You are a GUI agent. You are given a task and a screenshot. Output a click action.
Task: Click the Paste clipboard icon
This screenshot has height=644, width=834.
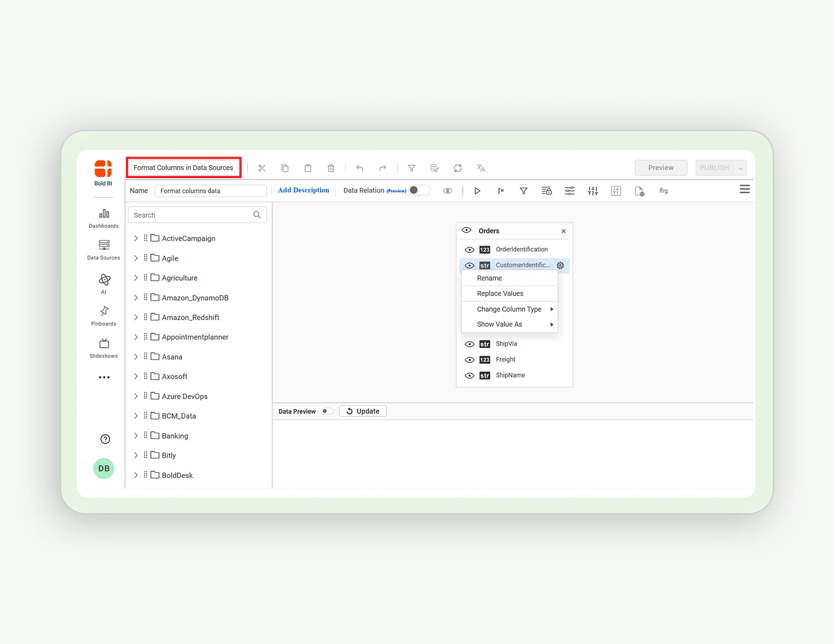pyautogui.click(x=308, y=168)
